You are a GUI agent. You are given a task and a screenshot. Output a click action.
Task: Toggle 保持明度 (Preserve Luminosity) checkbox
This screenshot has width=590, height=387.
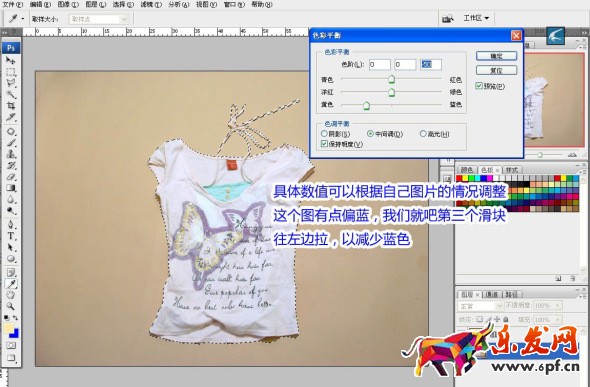(x=324, y=144)
